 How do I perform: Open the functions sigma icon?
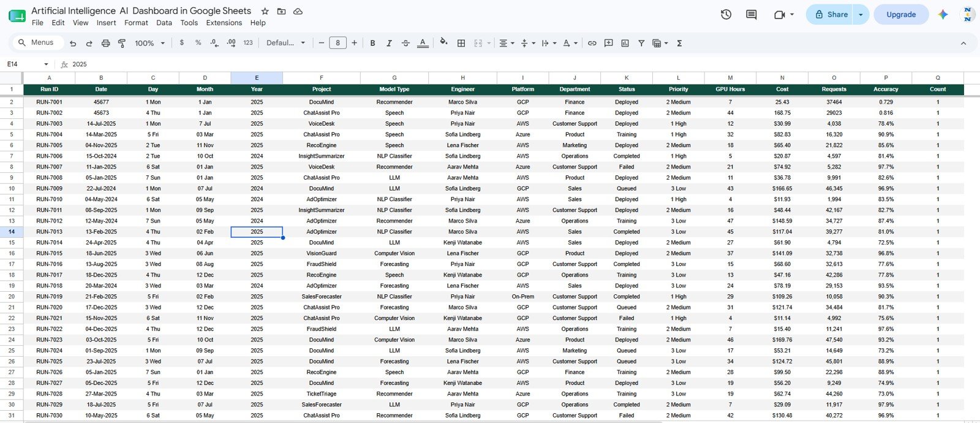click(x=679, y=43)
